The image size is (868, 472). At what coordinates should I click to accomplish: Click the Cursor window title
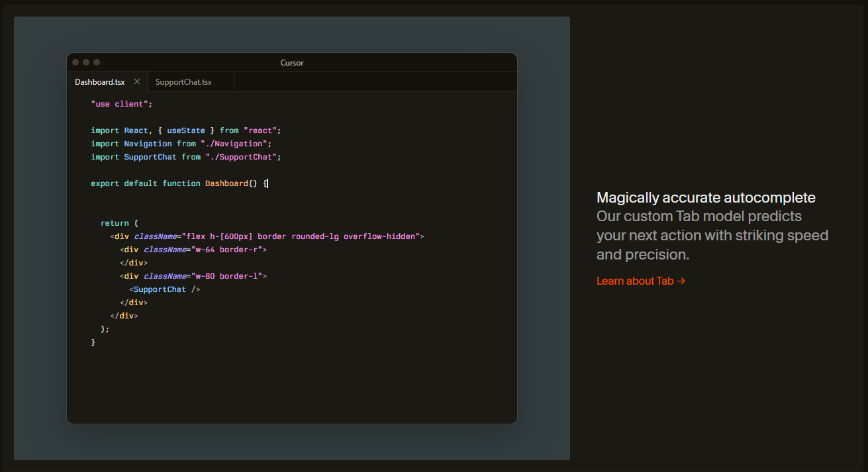click(292, 63)
